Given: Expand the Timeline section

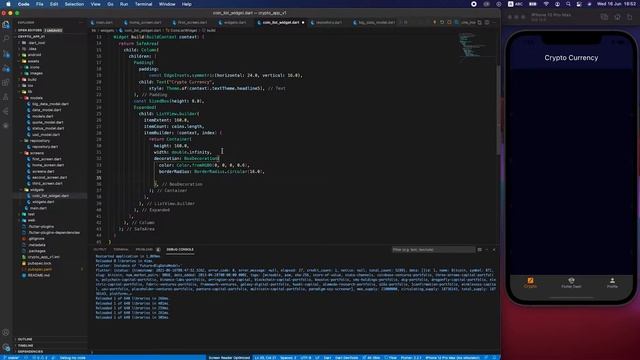Looking at the screenshot, I should click(x=24, y=345).
